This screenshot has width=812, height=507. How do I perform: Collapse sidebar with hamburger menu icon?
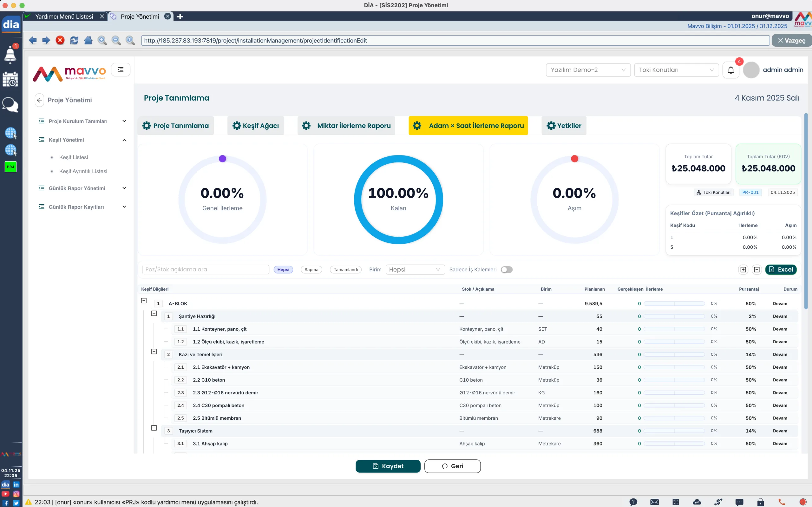click(121, 70)
